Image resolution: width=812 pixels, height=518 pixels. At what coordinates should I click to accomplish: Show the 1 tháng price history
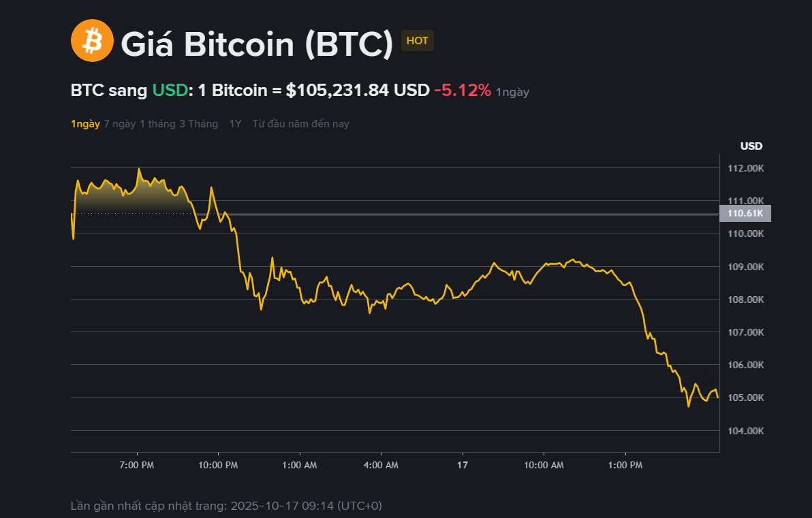(157, 124)
